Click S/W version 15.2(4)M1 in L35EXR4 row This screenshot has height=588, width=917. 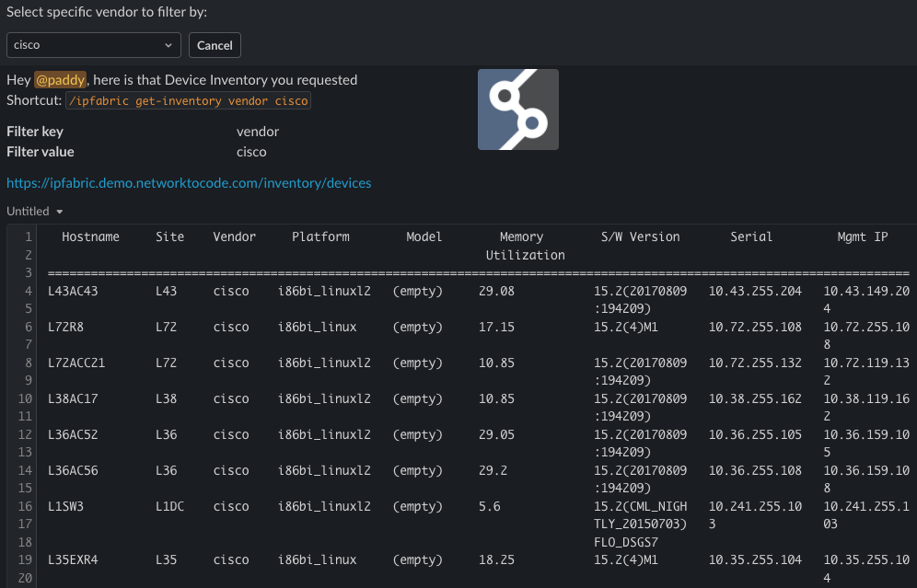(x=626, y=559)
